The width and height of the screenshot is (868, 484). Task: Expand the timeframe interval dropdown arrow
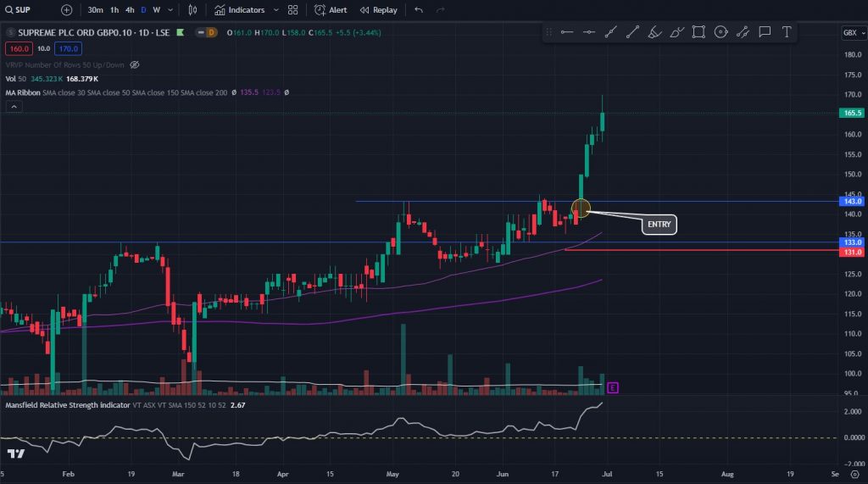coord(171,10)
